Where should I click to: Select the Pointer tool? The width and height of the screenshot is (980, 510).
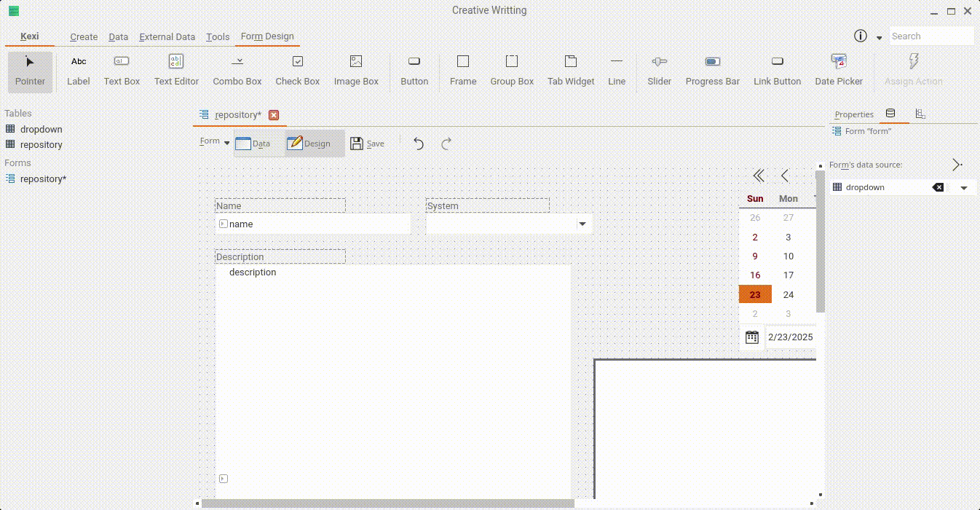[x=30, y=71]
